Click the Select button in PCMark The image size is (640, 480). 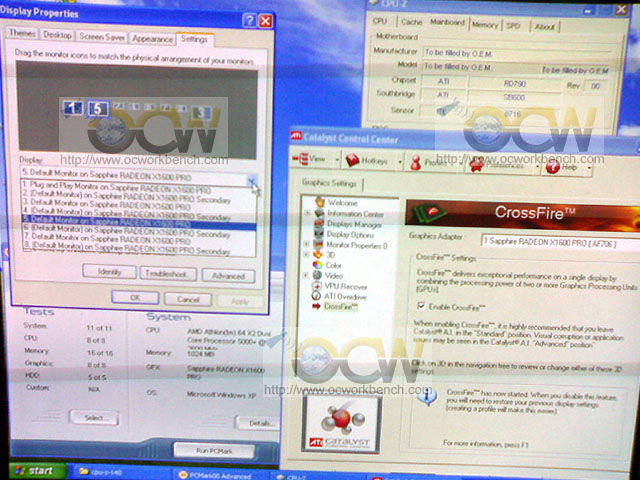pyautogui.click(x=94, y=417)
